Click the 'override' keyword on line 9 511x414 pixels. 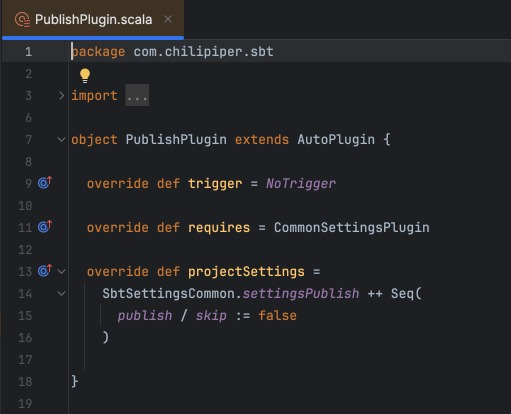pyautogui.click(x=118, y=184)
